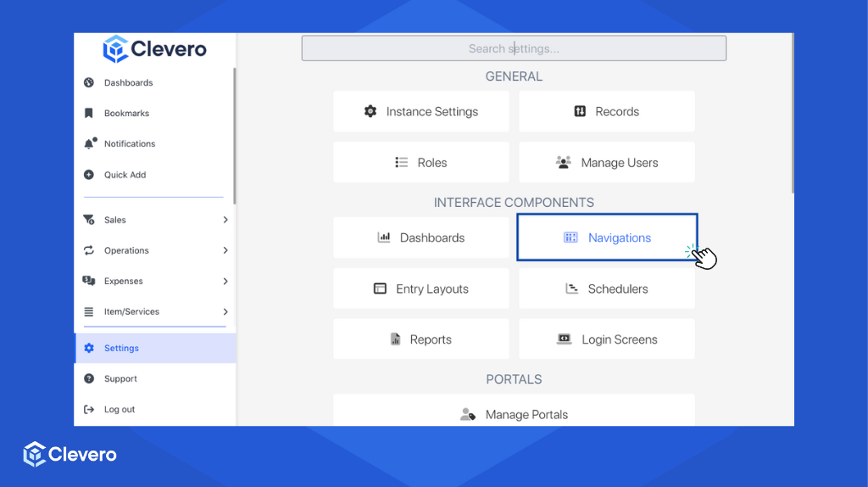868x487 pixels.
Task: Click the Sales funnel icon
Action: [88, 220]
